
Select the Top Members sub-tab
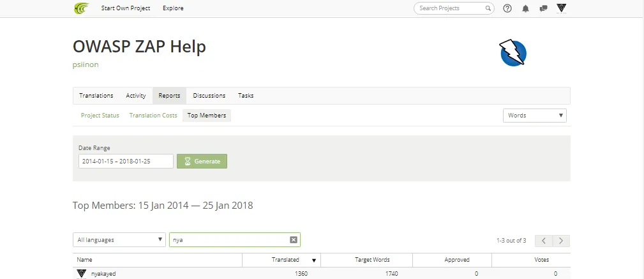[207, 116]
